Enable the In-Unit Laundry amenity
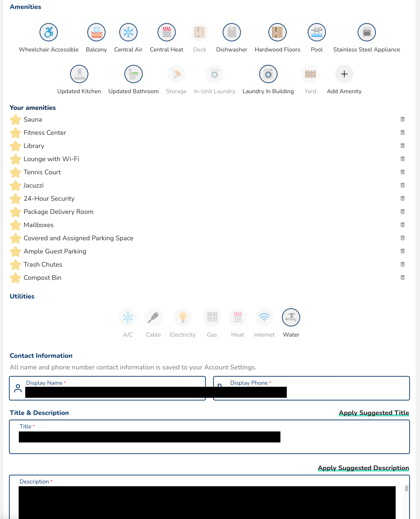This screenshot has width=420, height=519. 214,74
